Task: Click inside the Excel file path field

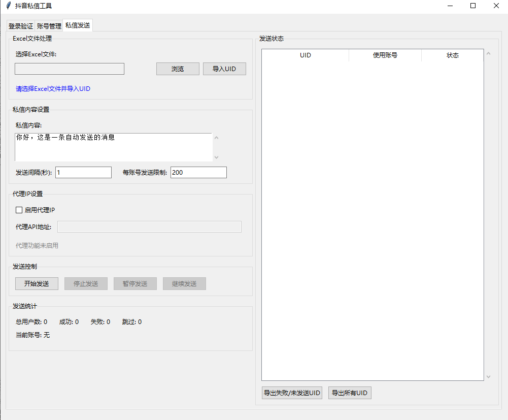Action: 69,69
